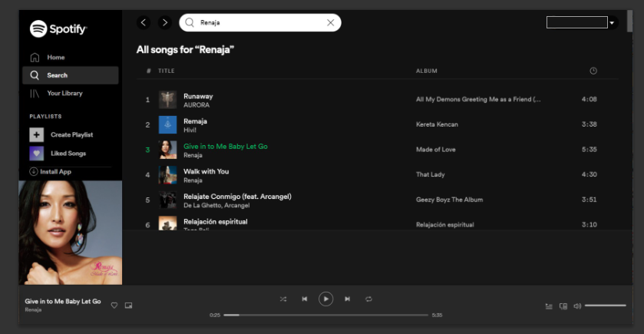Click the PLAYLISTS section label
Image resolution: width=644 pixels, height=334 pixels.
coord(45,116)
